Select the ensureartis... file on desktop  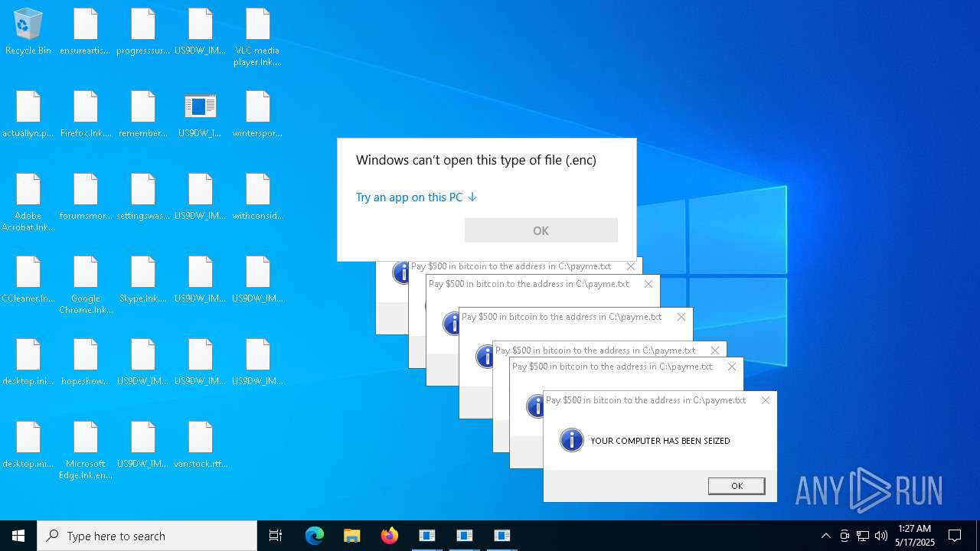86,32
